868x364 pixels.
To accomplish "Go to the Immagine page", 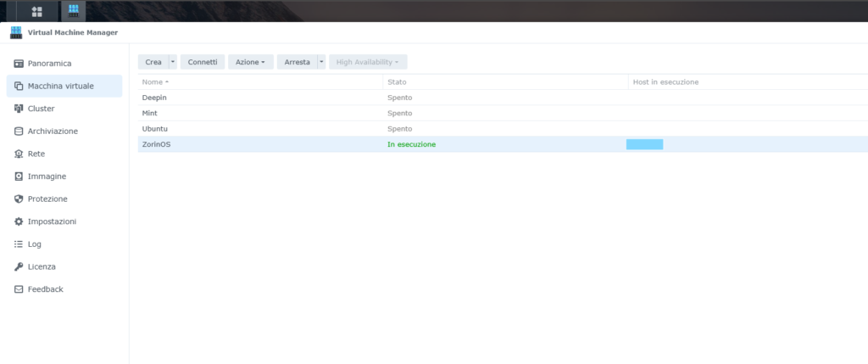I will [64, 176].
